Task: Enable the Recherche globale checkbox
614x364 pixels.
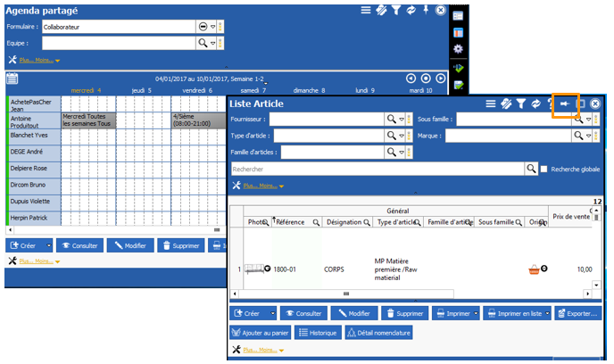Action: 545,168
